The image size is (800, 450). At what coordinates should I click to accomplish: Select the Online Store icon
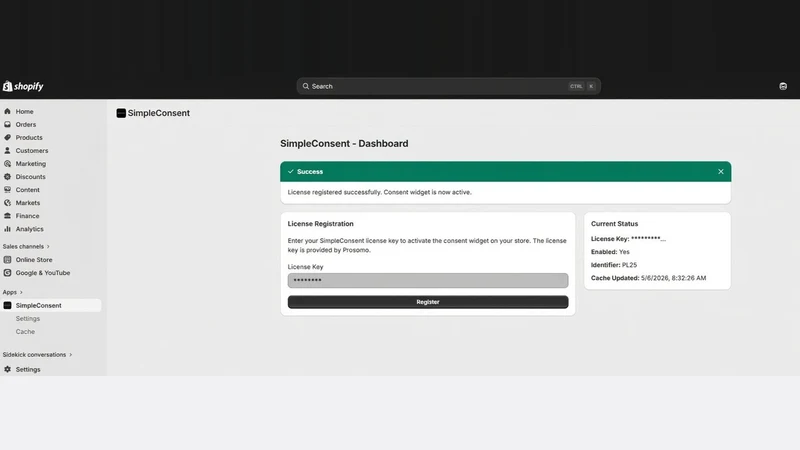(7, 260)
